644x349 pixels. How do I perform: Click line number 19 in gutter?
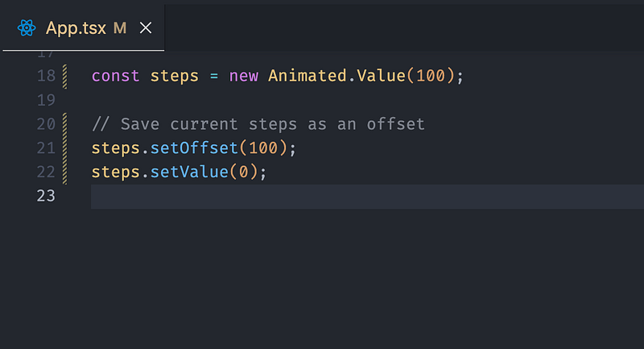coord(46,100)
